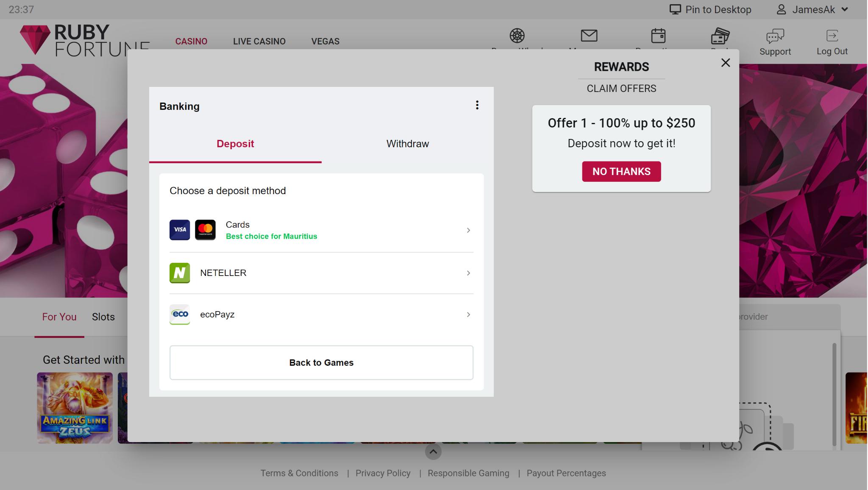
Task: Click the 23:37 clock in top bar
Action: pyautogui.click(x=21, y=9)
